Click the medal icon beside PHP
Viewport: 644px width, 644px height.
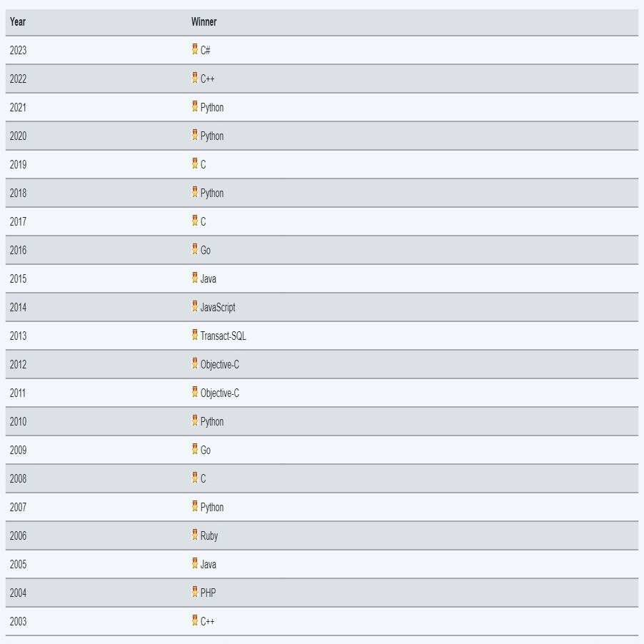[195, 592]
